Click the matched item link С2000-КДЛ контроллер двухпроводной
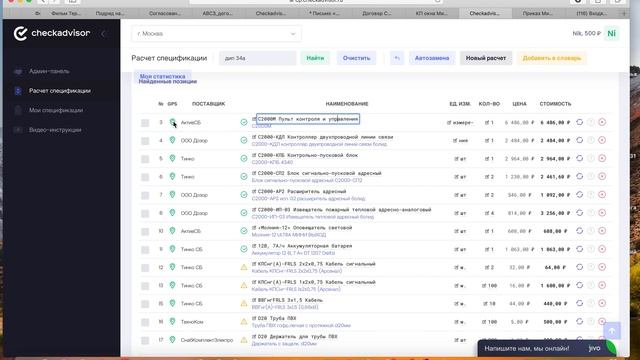 (319, 144)
